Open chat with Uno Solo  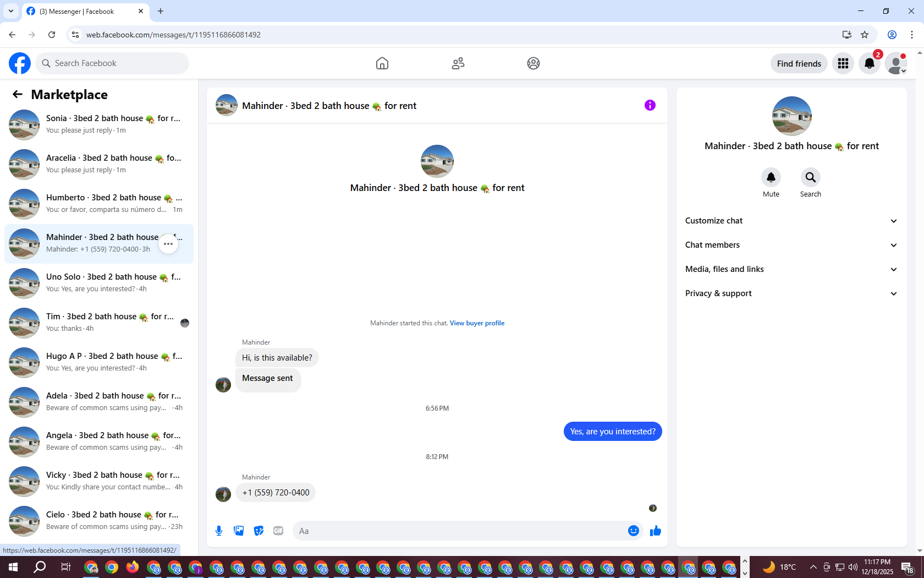99,283
